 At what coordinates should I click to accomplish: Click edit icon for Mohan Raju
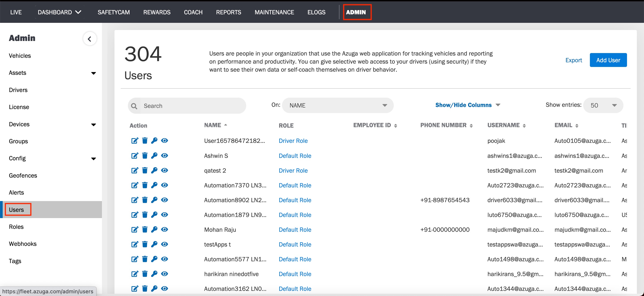pos(135,229)
